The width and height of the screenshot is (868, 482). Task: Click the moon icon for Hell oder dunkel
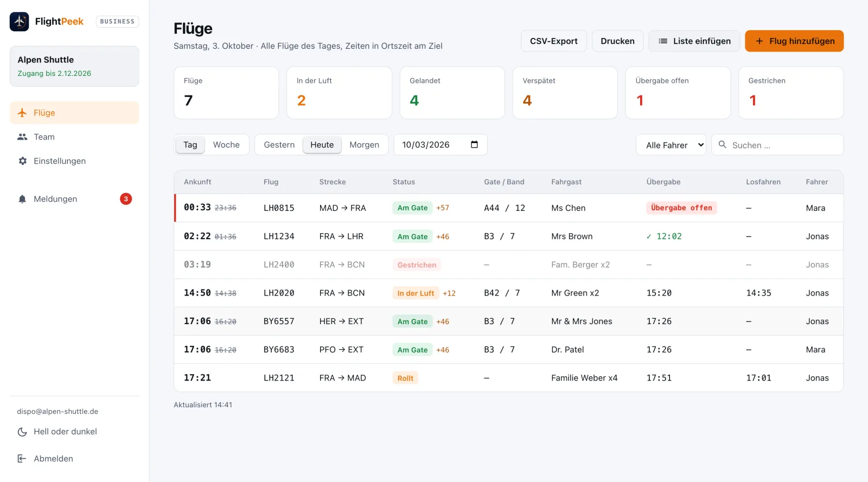click(x=22, y=432)
